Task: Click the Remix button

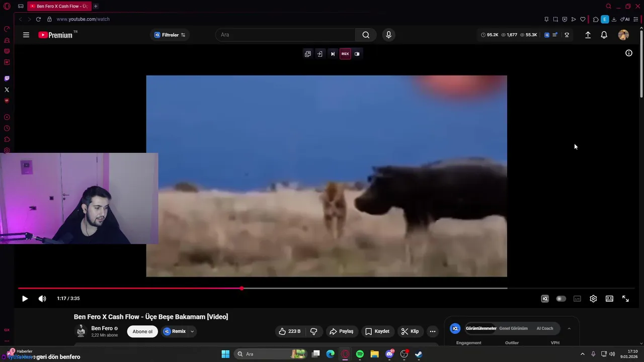Action: click(x=175, y=331)
